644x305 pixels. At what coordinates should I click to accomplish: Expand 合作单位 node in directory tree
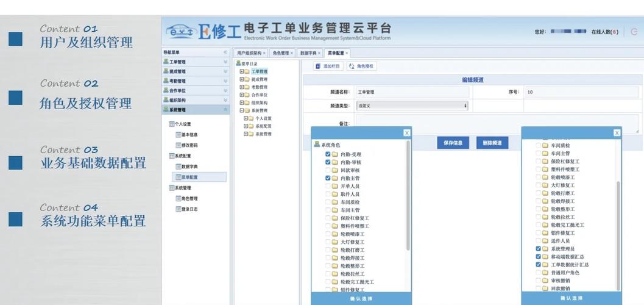coord(242,95)
